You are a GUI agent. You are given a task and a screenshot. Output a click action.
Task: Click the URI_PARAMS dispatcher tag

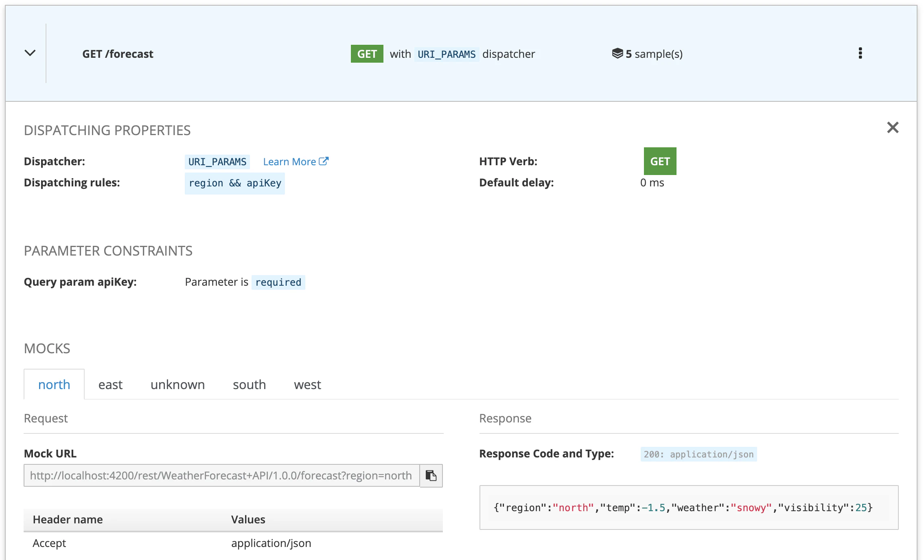(x=217, y=162)
